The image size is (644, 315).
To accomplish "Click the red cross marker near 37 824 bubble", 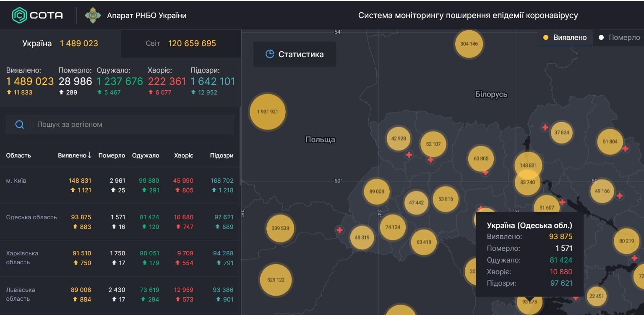I will [545, 127].
